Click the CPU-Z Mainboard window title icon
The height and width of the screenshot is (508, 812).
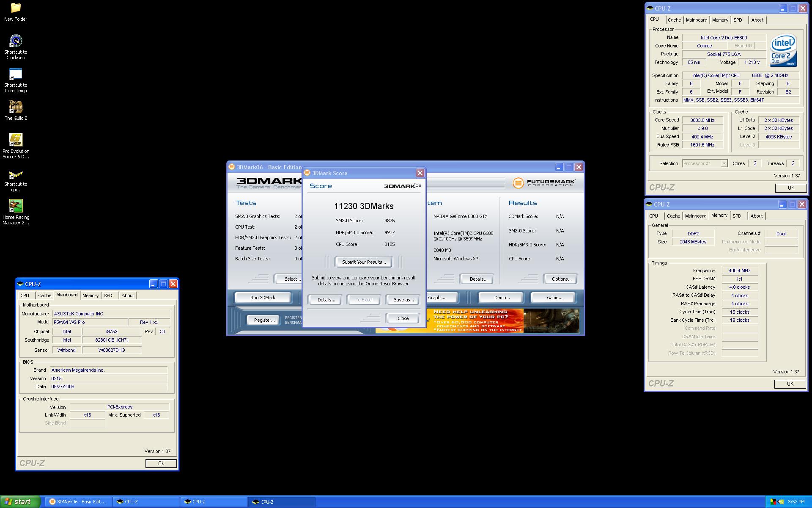(20, 284)
